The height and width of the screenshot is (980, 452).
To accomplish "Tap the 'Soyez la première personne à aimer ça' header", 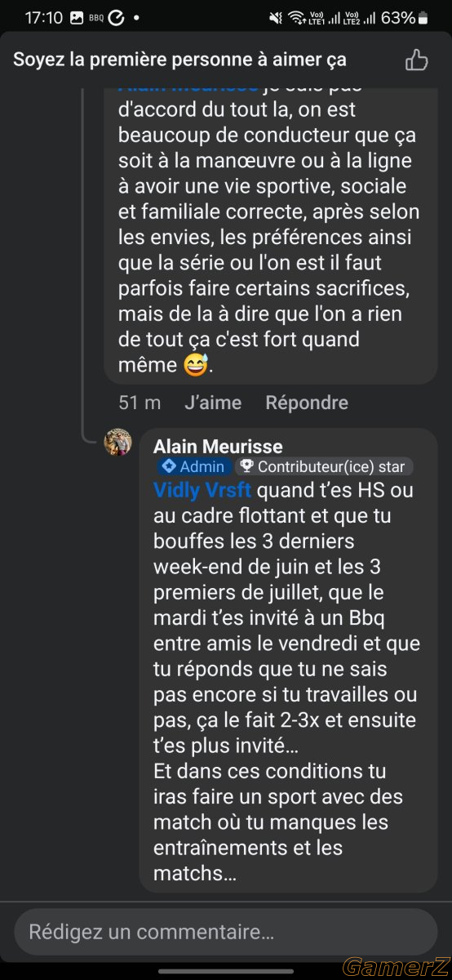I will (179, 60).
